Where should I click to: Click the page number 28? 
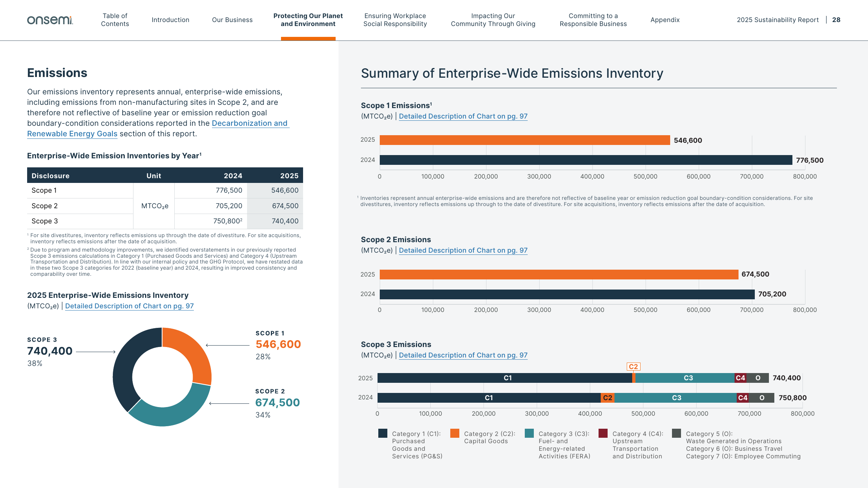point(836,20)
